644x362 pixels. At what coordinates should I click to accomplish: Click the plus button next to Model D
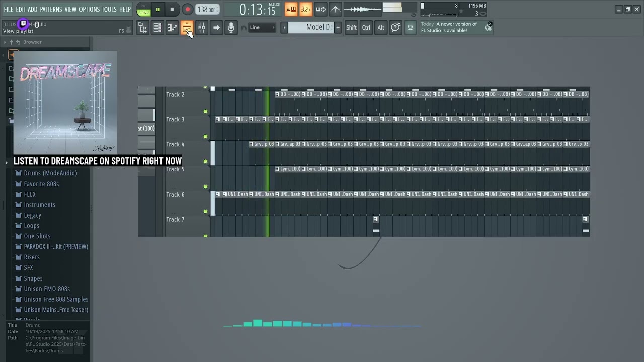(x=338, y=27)
